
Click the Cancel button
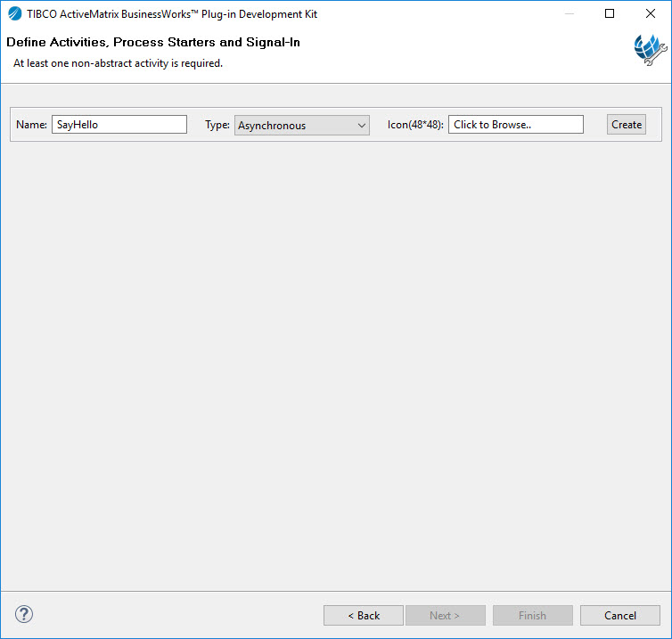pyautogui.click(x=620, y=616)
